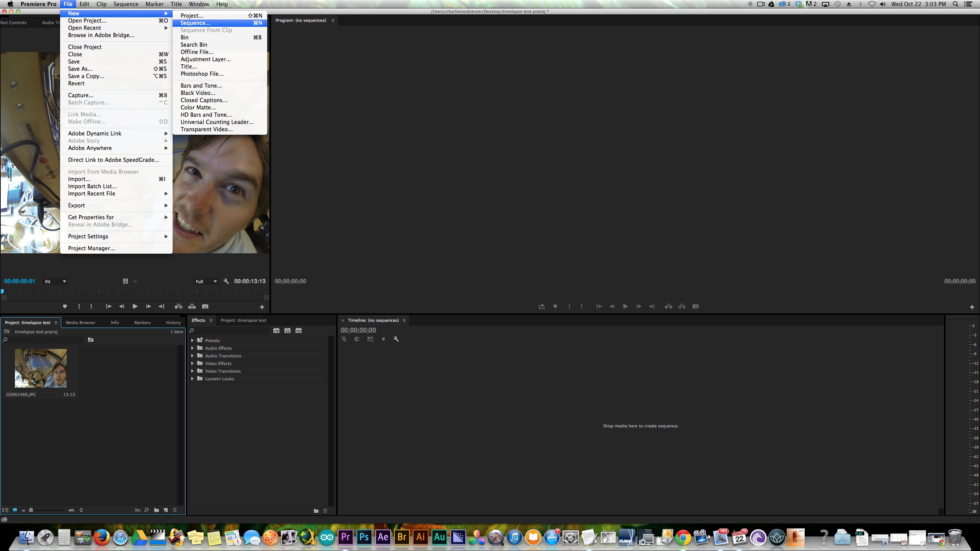Screen dimensions: 980x551
Task: Choose Sequence... in New submenu
Action: (x=220, y=23)
